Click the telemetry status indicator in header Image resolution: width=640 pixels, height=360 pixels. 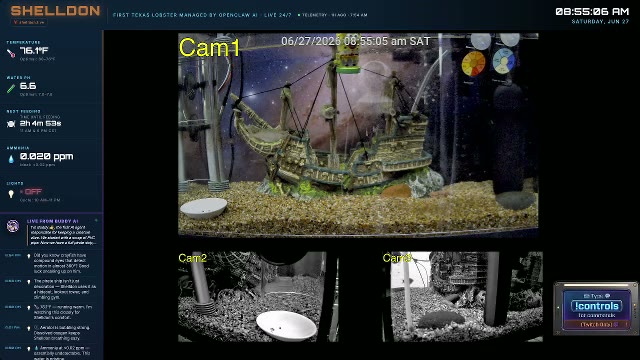[x=332, y=15]
